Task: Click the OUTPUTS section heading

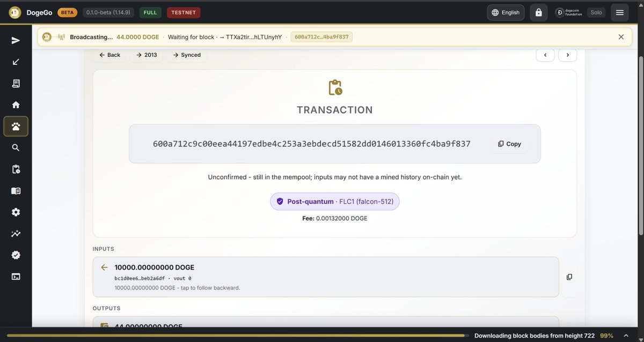Action: click(x=106, y=308)
